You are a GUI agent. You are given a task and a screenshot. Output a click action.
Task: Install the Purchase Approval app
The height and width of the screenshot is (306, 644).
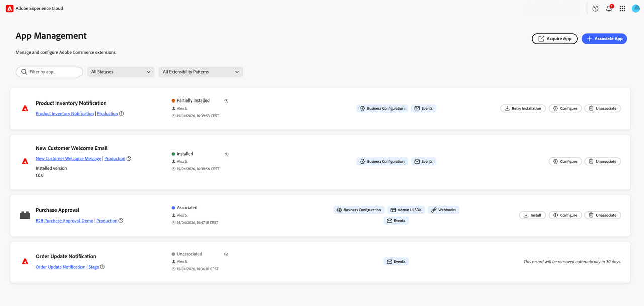click(x=532, y=215)
